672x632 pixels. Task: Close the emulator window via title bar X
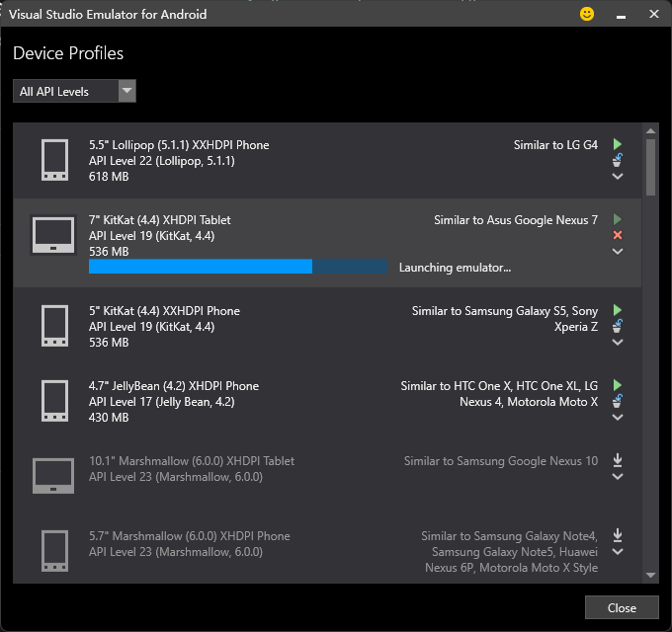654,14
